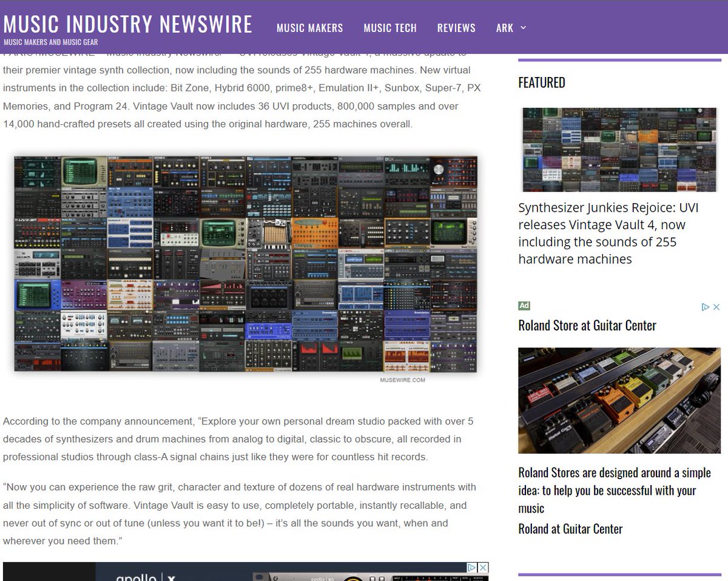The width and height of the screenshot is (728, 581).
Task: Open the Music Industry Newswire home title
Action: tap(127, 24)
